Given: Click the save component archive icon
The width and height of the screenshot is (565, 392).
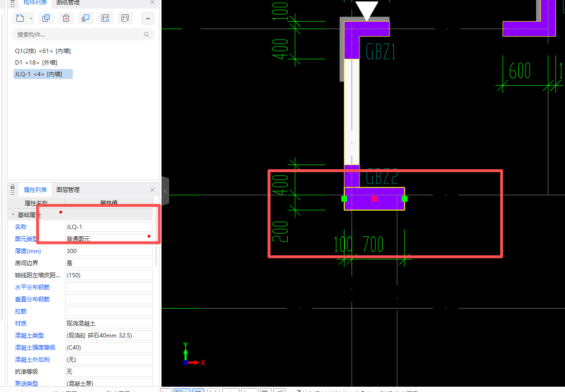Looking at the screenshot, I should pos(105,18).
